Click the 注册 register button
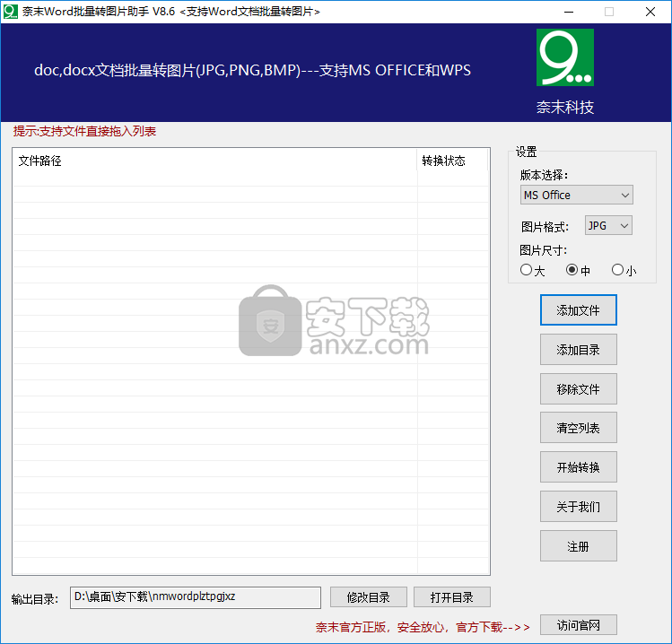The image size is (672, 644). tap(578, 546)
